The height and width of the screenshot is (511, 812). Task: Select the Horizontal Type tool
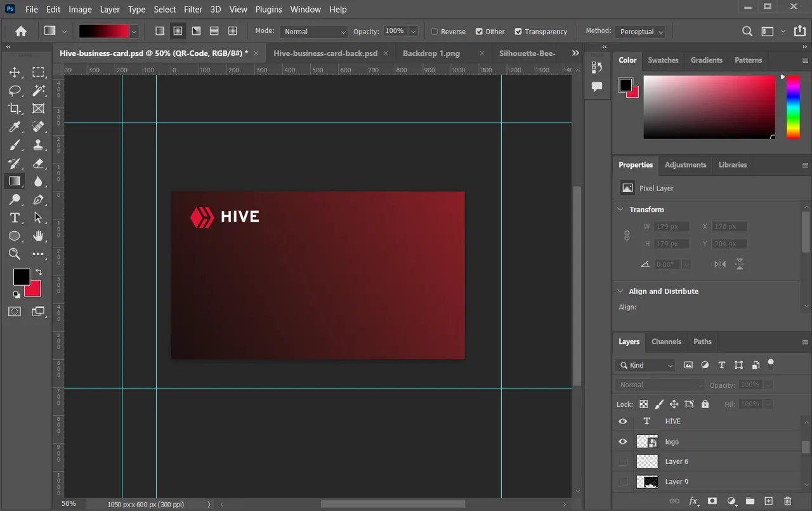coord(15,218)
